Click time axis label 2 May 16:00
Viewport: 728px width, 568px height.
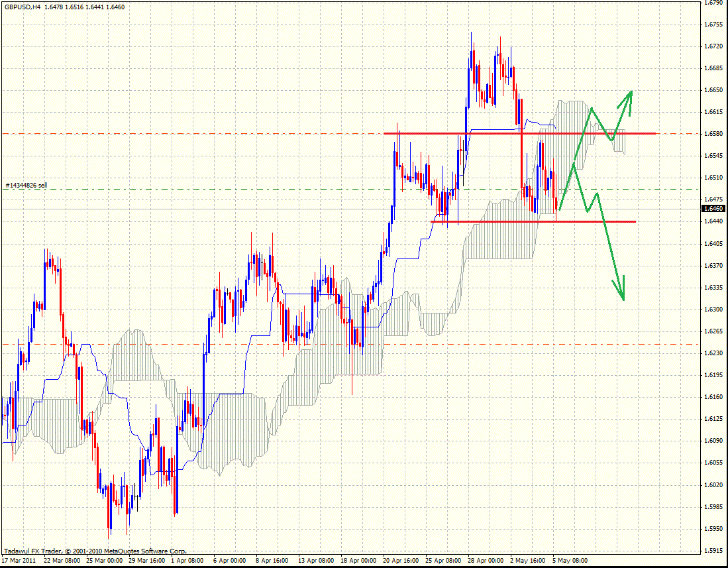point(527,561)
